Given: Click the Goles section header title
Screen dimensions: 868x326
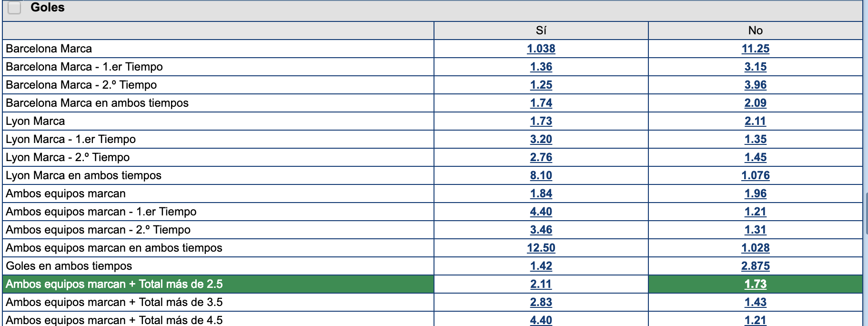Looking at the screenshot, I should [x=47, y=7].
